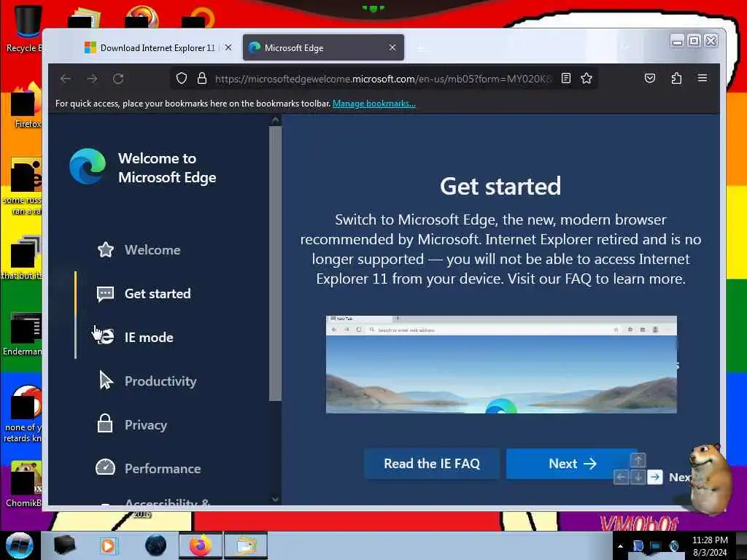Open the media player taskbar icon
Viewport: 747px width, 560px height.
[x=108, y=545]
